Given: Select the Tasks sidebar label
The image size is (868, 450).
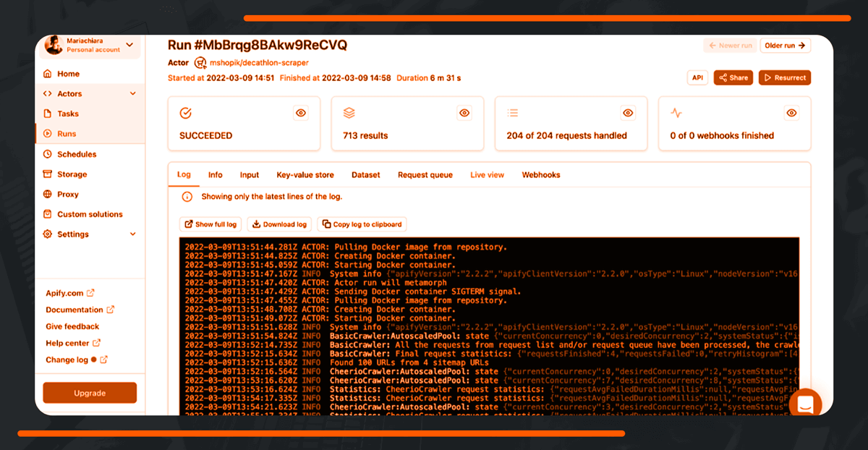Looking at the screenshot, I should [68, 114].
